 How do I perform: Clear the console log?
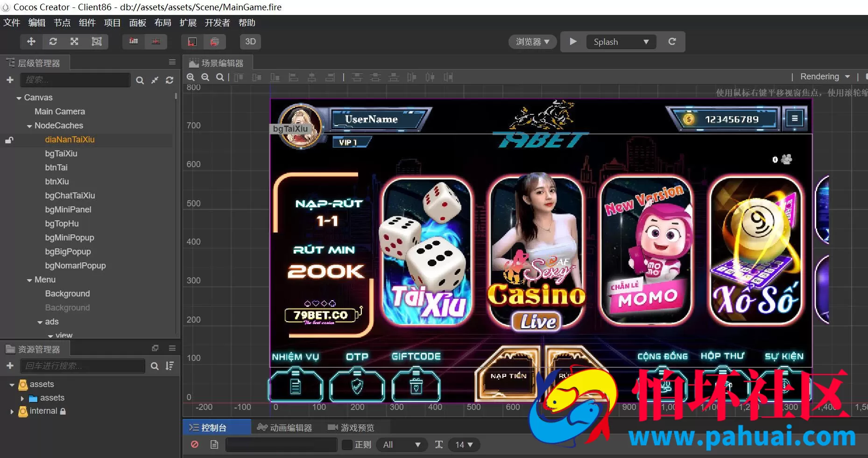[x=195, y=444]
